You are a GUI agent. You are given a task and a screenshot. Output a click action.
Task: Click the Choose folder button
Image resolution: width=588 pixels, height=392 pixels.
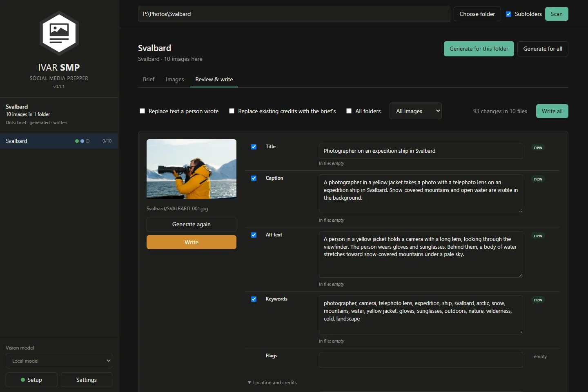click(477, 14)
